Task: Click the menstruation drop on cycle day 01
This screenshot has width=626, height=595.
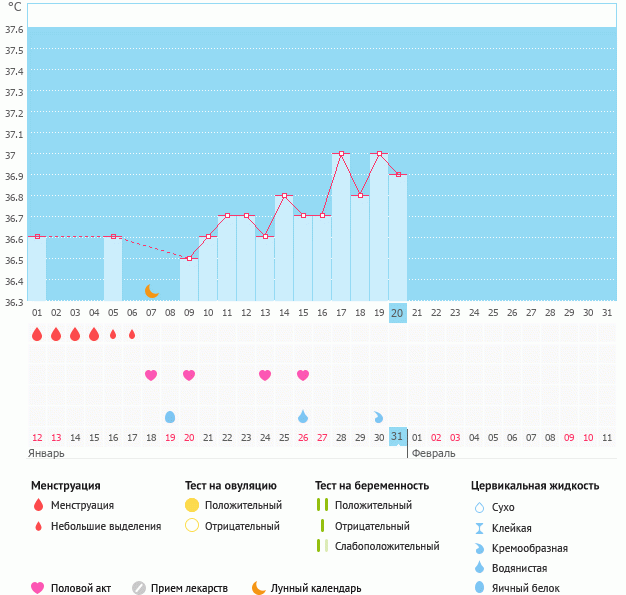Action: click(x=37, y=334)
